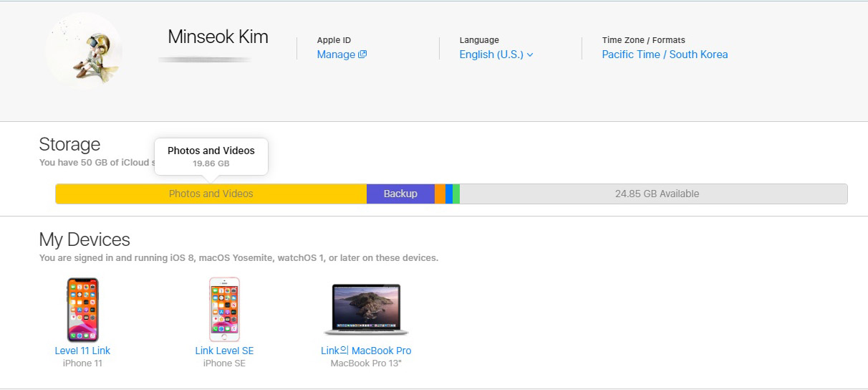
Task: Click the 24.85 GB Available storage area
Action: coord(653,194)
